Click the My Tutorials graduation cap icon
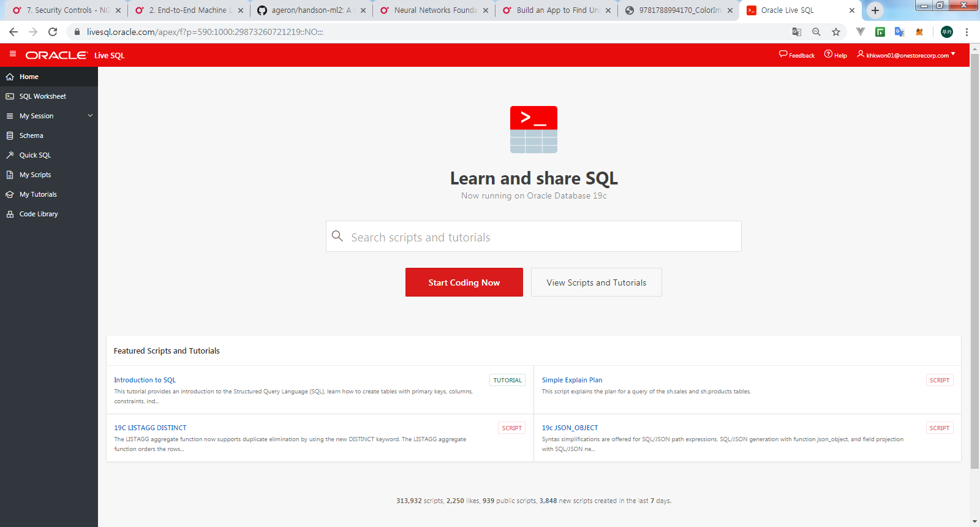Screen dimensions: 980x527 [10, 194]
